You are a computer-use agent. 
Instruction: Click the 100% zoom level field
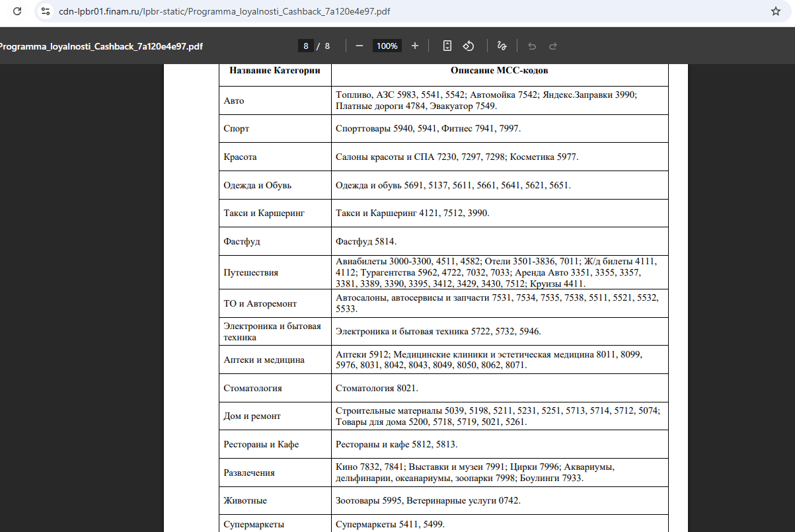pyautogui.click(x=387, y=46)
